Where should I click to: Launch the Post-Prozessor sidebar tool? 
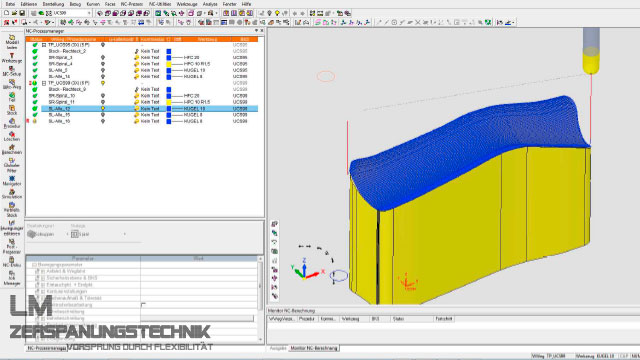click(11, 247)
